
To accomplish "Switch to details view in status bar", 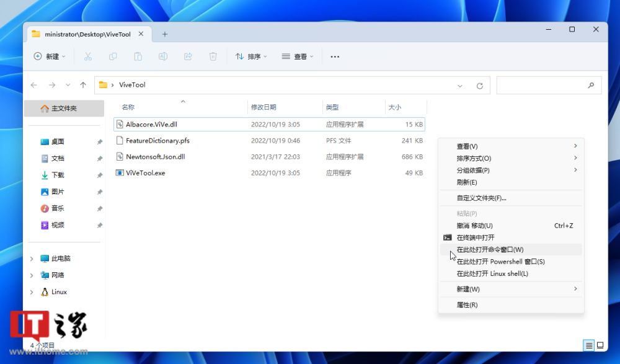I will (589, 345).
